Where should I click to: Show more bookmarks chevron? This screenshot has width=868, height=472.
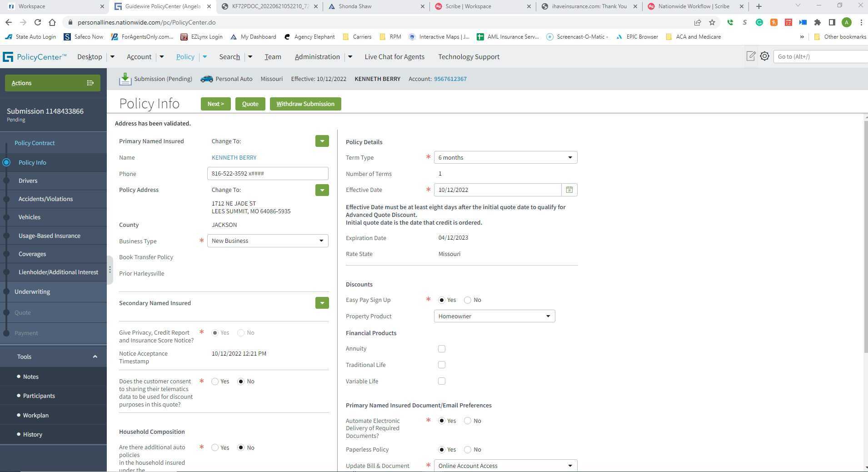[x=802, y=37]
